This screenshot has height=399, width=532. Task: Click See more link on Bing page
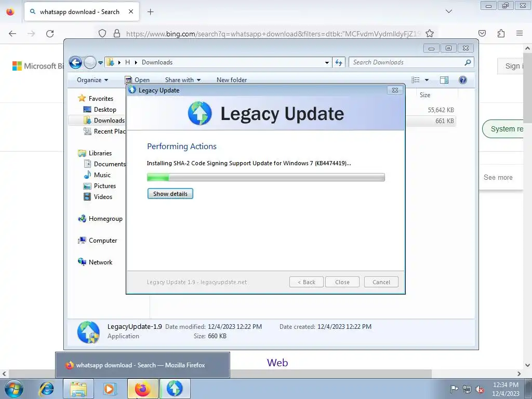(x=498, y=178)
